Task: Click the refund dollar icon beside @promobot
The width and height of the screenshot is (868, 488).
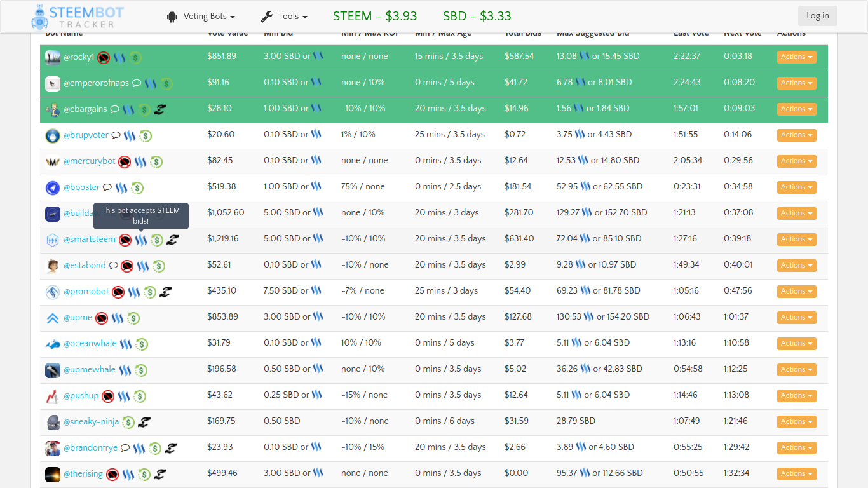Action: coord(150,292)
